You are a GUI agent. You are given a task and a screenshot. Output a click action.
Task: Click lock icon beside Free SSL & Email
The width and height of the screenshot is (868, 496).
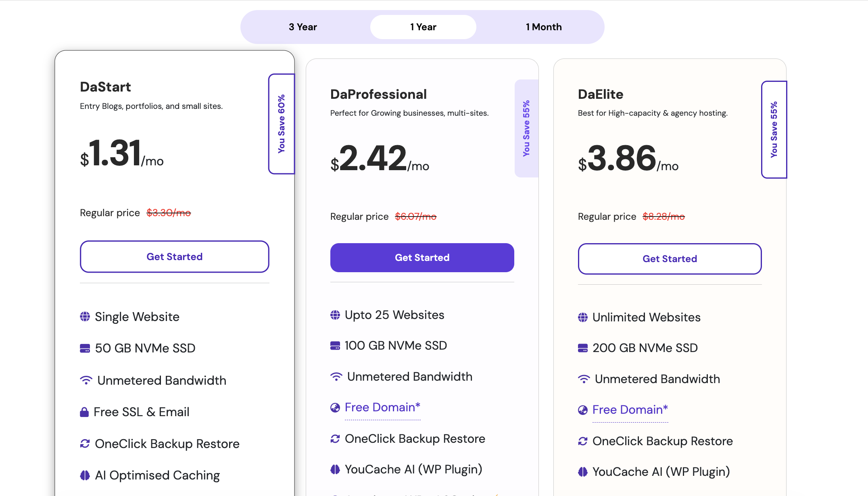84,412
